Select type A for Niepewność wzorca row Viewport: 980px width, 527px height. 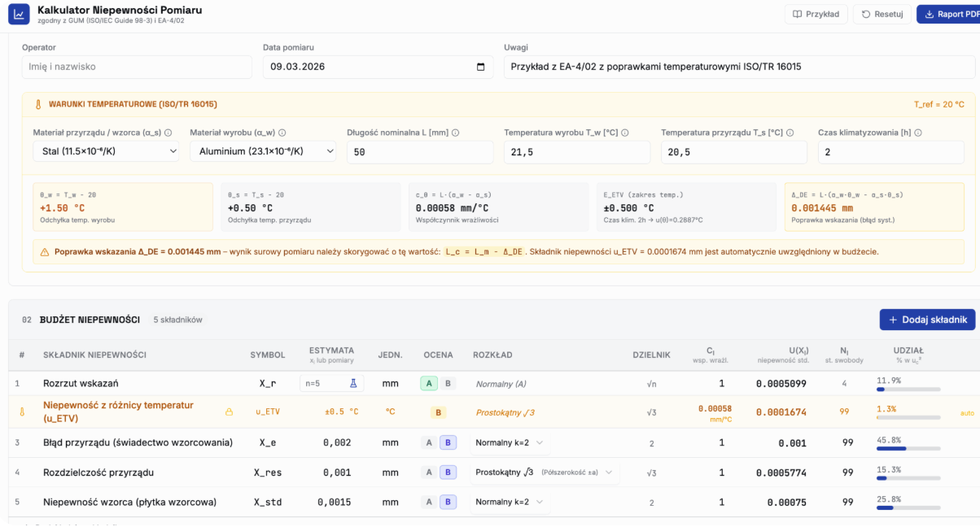(428, 502)
